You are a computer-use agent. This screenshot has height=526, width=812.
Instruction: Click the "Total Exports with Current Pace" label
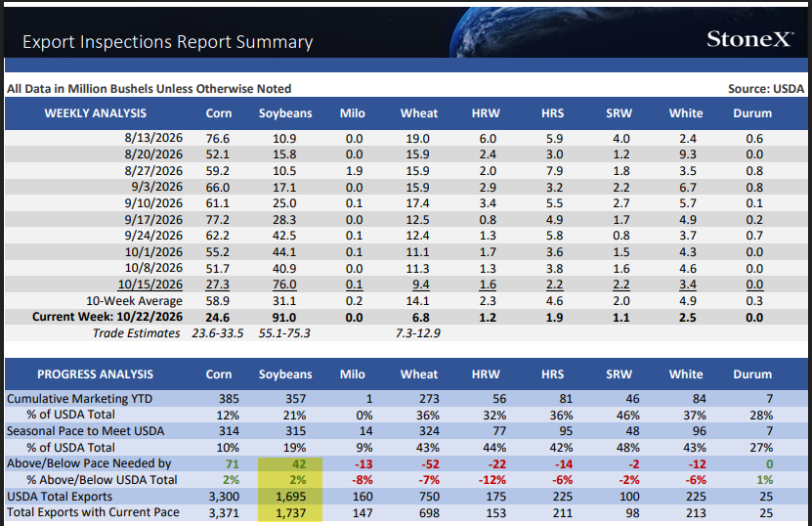(x=93, y=512)
